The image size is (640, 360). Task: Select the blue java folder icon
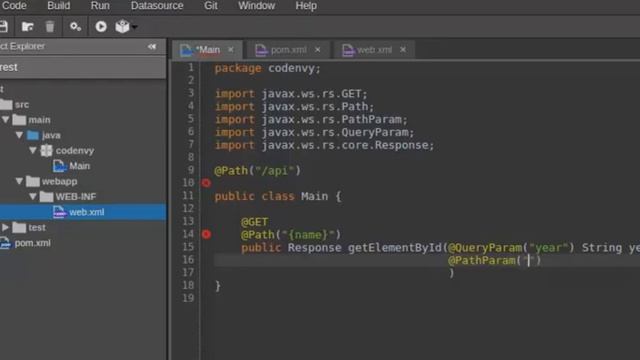point(33,135)
